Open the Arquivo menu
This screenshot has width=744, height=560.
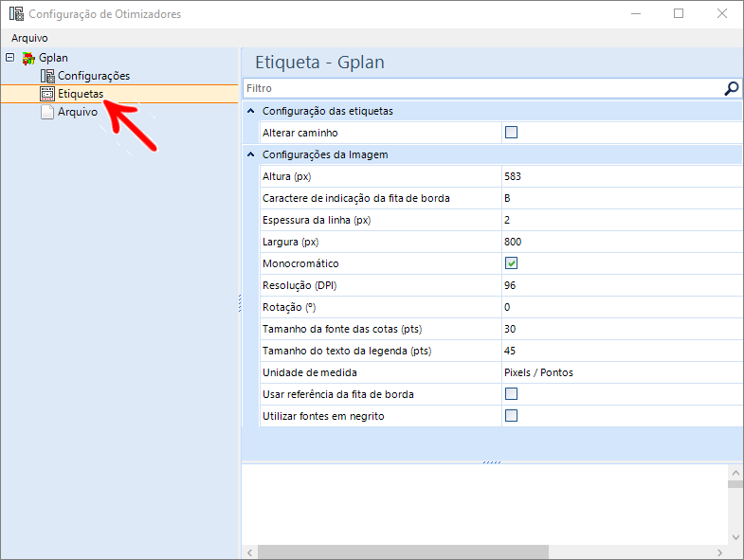coord(29,38)
